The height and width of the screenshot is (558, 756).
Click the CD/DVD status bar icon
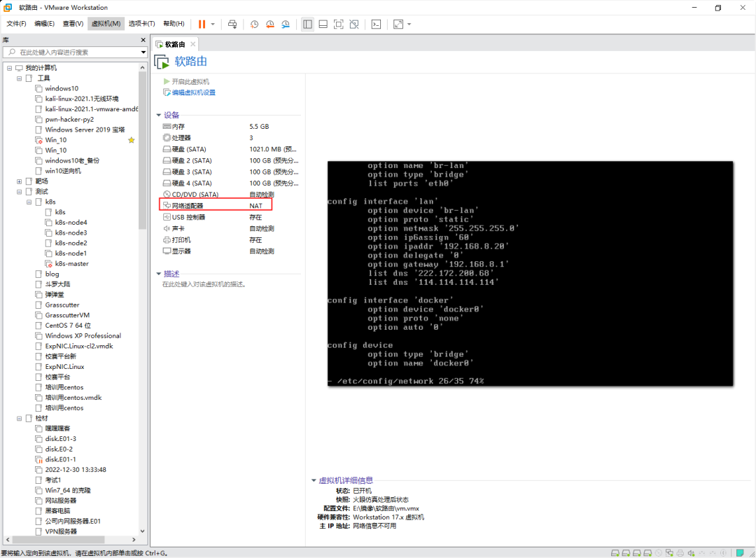pyautogui.click(x=659, y=553)
